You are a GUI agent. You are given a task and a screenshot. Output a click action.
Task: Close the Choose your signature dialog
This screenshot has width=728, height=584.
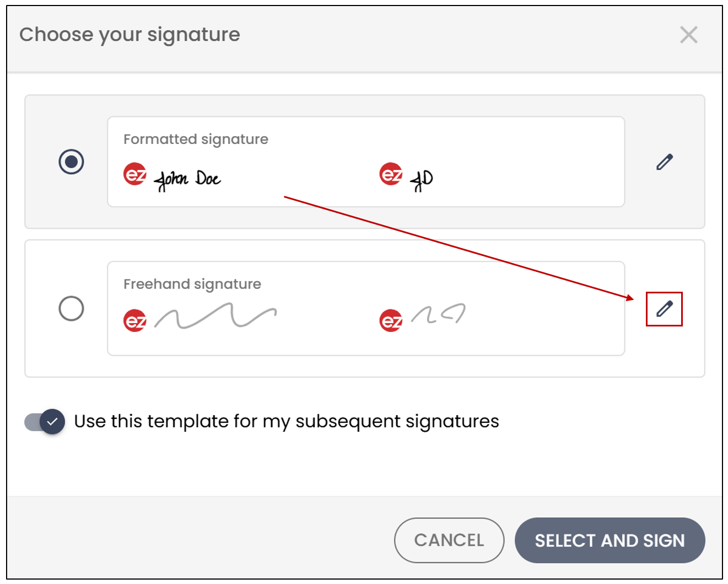pos(688,35)
